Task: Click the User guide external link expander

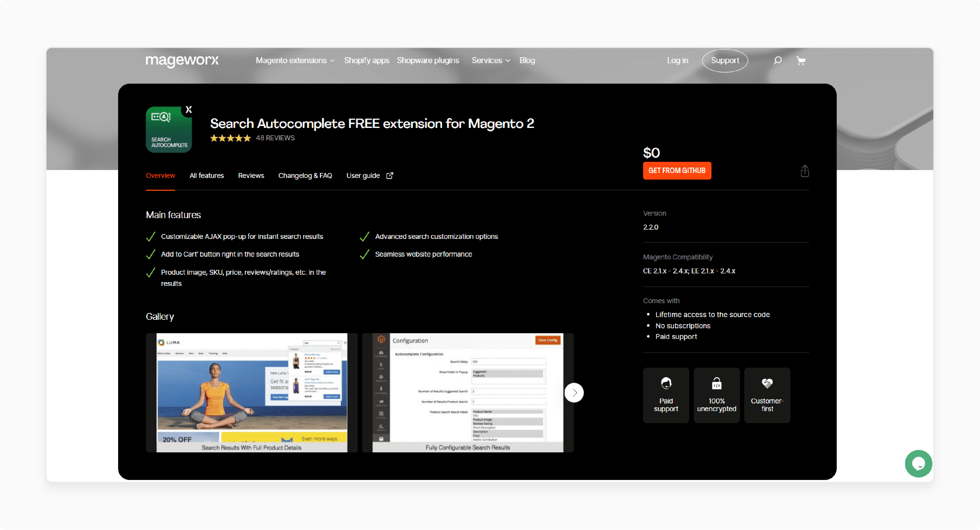Action: 390,175
